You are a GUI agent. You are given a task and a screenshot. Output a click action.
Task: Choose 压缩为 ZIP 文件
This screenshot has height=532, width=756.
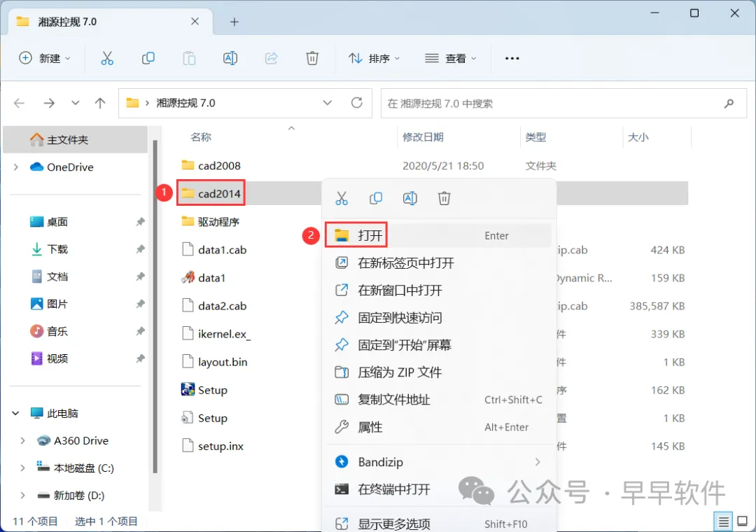(439, 372)
